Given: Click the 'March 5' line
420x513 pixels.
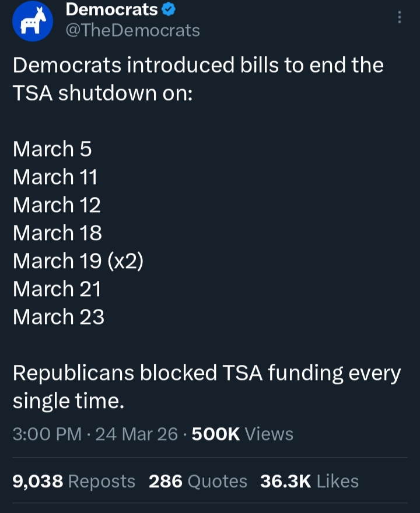Looking at the screenshot, I should click(52, 149).
